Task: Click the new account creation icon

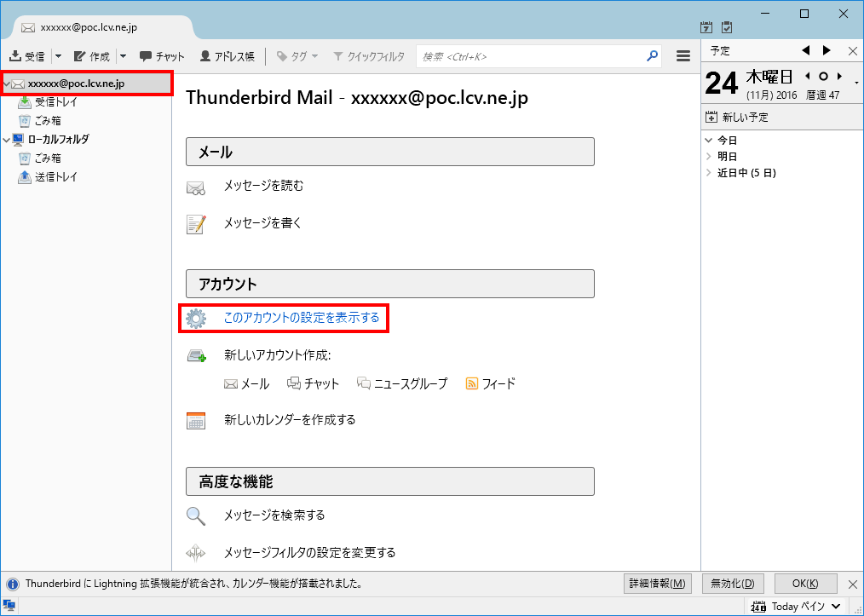Action: tap(196, 356)
